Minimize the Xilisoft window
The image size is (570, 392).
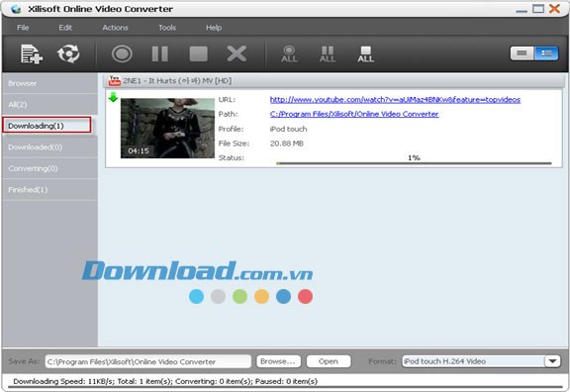tap(522, 10)
